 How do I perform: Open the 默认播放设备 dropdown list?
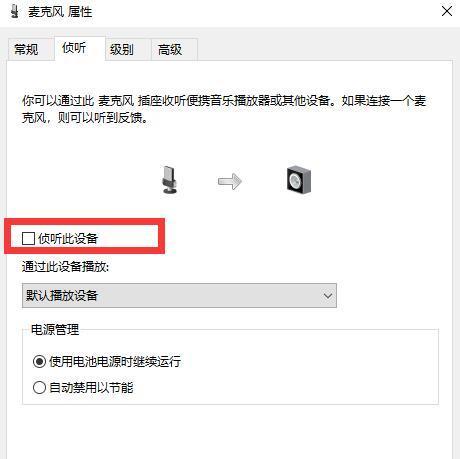click(x=179, y=295)
